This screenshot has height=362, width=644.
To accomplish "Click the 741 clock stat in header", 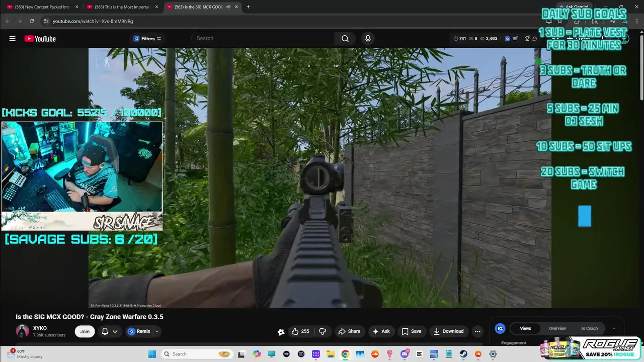I will (x=460, y=38).
